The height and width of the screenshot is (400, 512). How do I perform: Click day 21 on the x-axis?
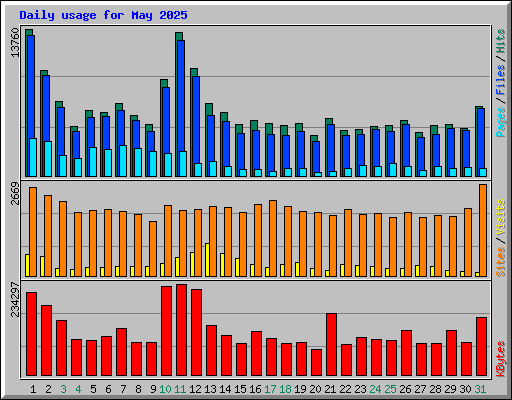(x=330, y=389)
